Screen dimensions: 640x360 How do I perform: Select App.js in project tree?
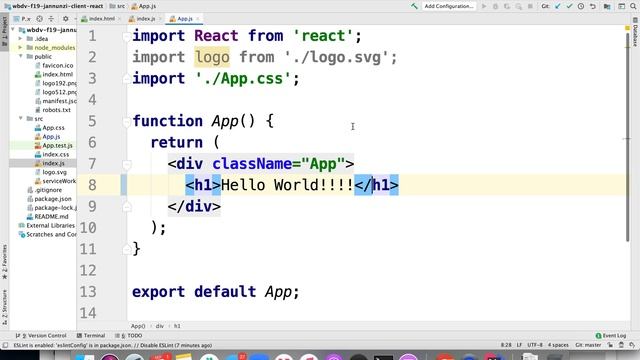click(48, 137)
